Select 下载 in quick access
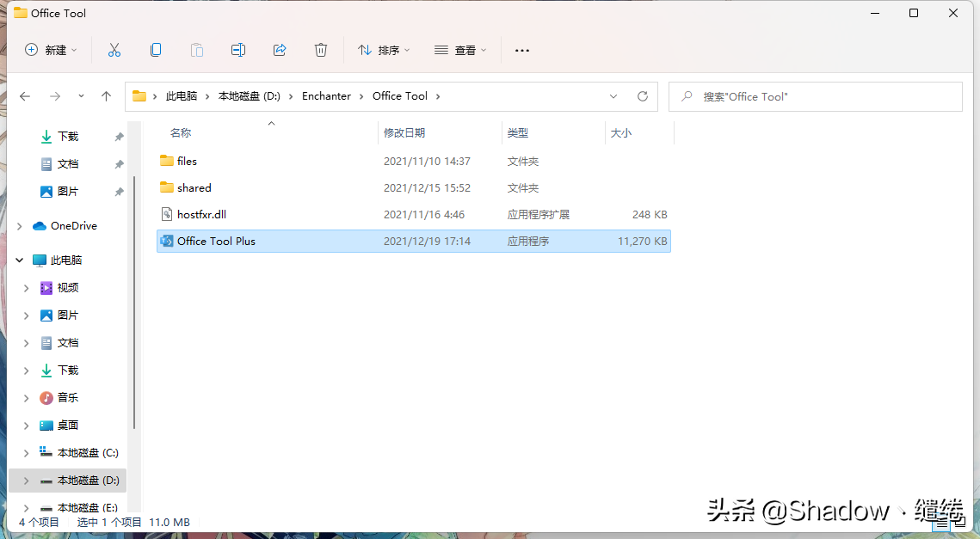 [x=68, y=136]
